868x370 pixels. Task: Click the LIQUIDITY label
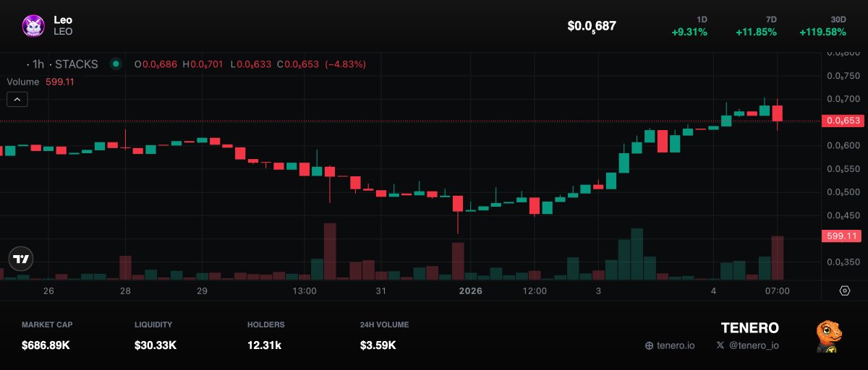pos(153,324)
